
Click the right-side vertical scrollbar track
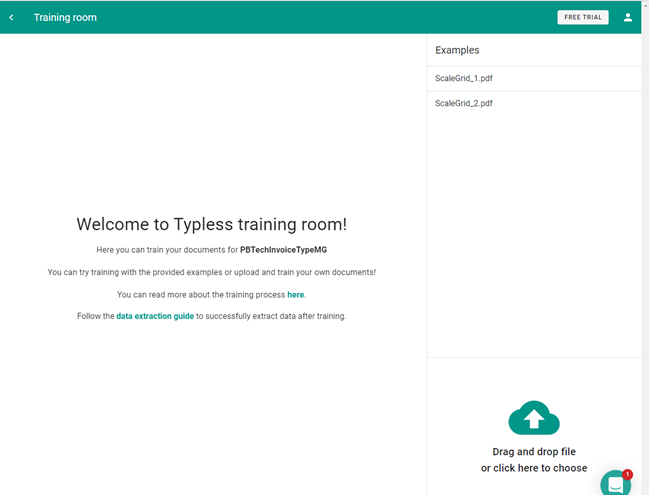644,250
